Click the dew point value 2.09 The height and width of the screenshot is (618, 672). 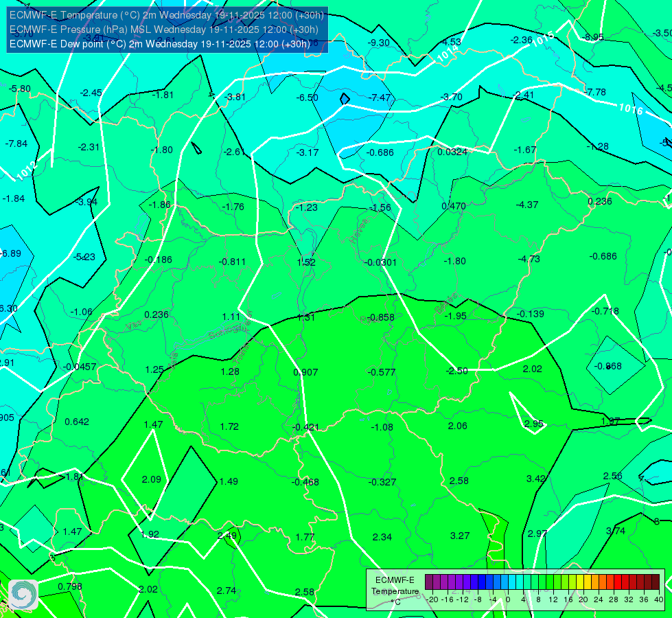coord(151,479)
